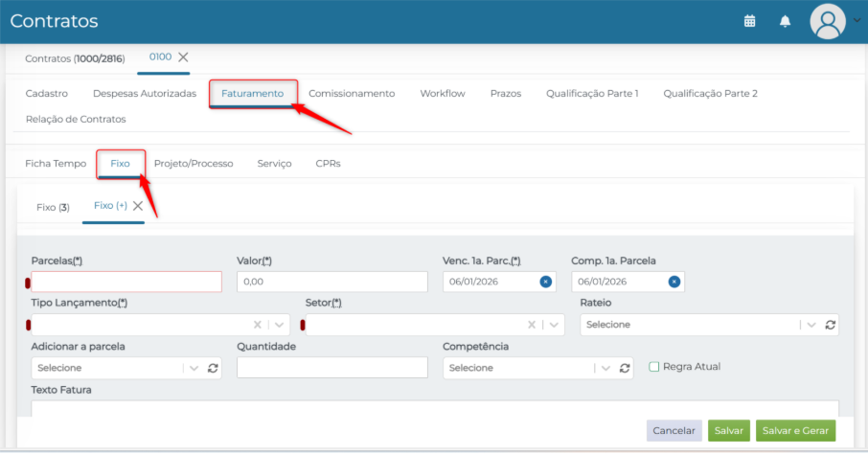Open the Workflow tab
Screen dimensions: 868x454
[443, 94]
